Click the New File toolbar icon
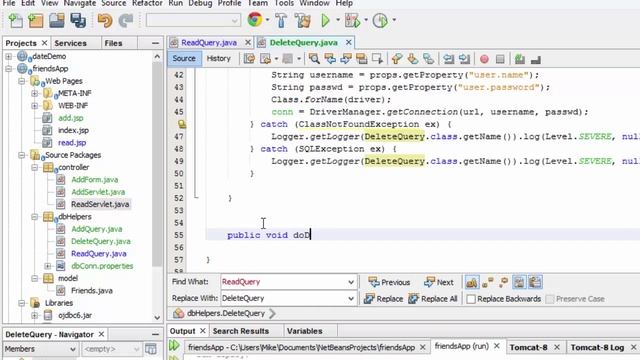The width and height of the screenshot is (640, 360). point(16,20)
